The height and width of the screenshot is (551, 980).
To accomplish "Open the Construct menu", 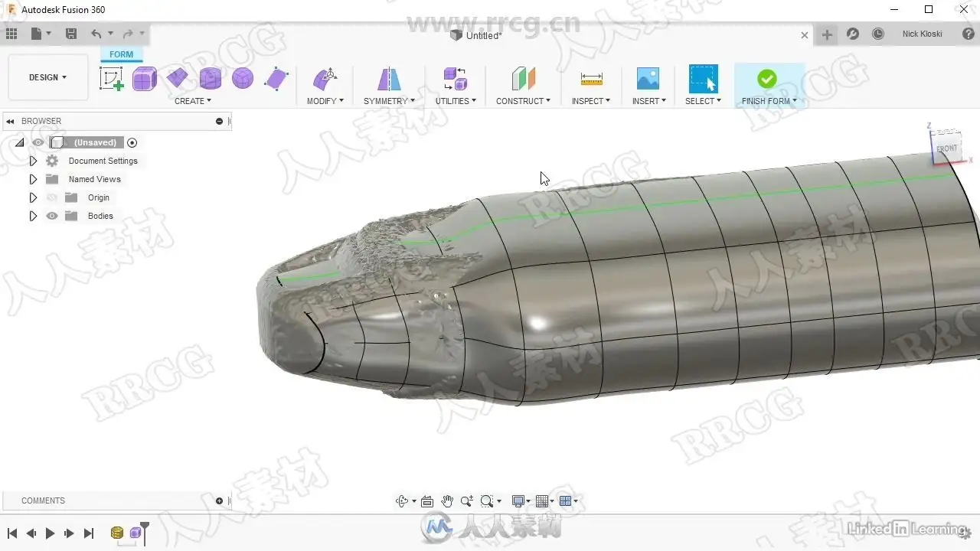I will click(523, 101).
